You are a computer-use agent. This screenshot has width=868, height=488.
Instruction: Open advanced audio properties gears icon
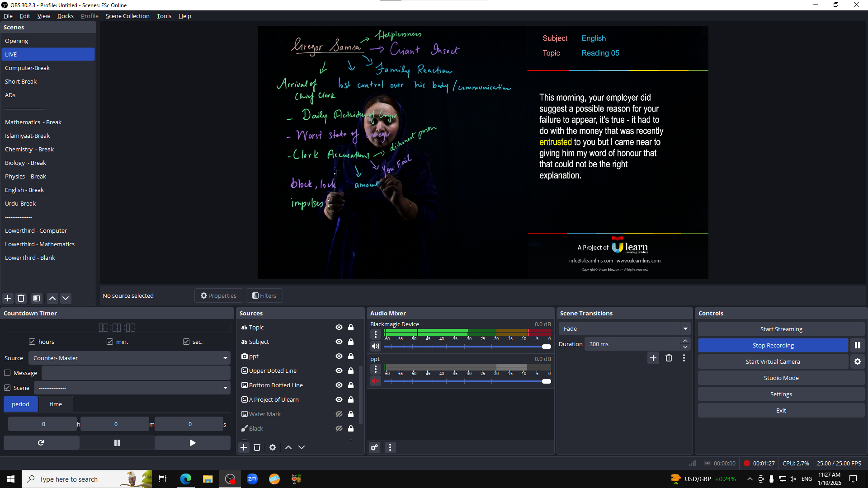pyautogui.click(x=374, y=447)
